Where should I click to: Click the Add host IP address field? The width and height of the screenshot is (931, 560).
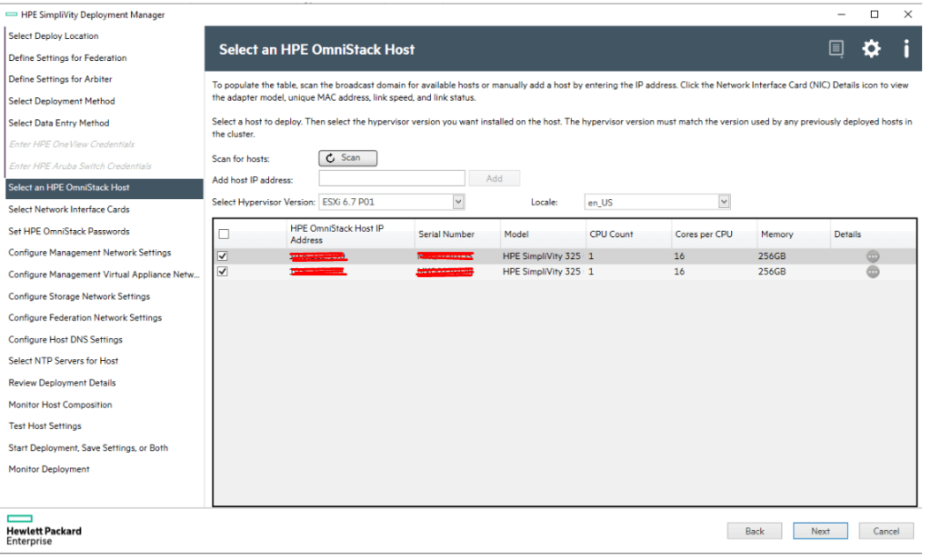tap(392, 179)
